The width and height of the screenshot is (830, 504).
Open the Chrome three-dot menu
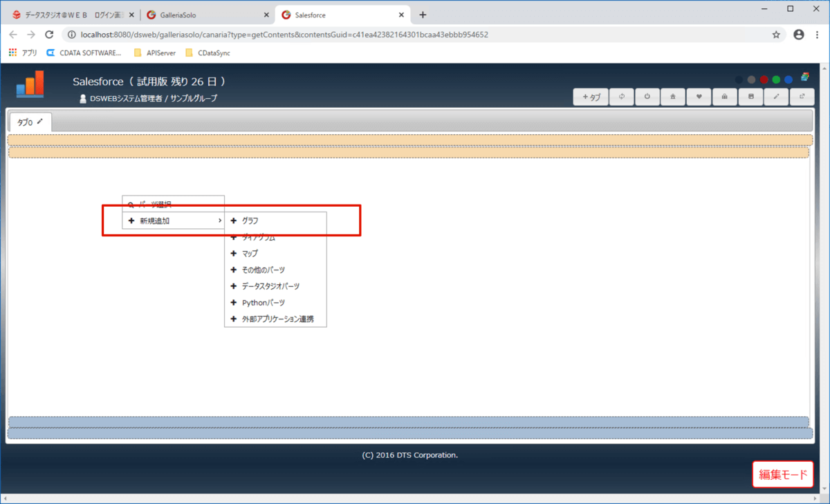818,34
